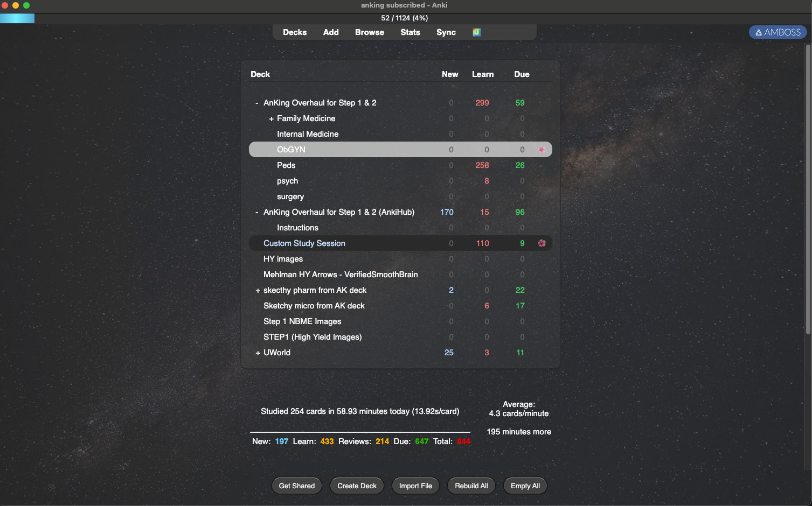Sync the collection

[x=446, y=32]
